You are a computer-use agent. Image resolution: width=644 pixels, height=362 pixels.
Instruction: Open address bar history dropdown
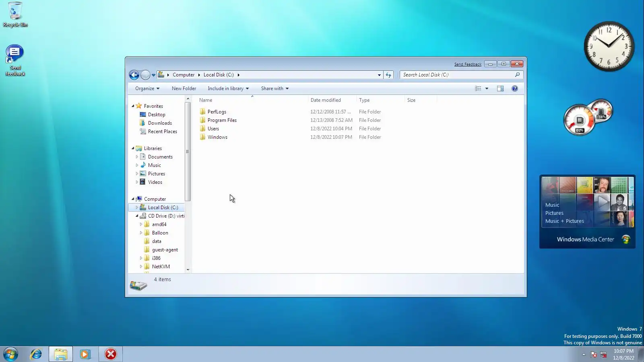(379, 75)
